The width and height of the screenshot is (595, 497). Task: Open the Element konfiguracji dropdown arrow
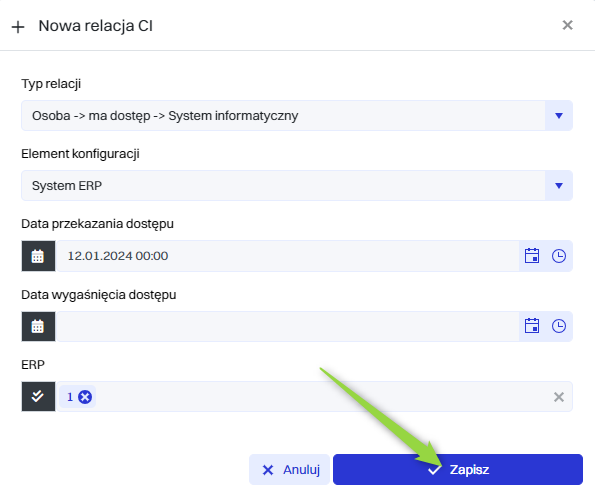[559, 186]
